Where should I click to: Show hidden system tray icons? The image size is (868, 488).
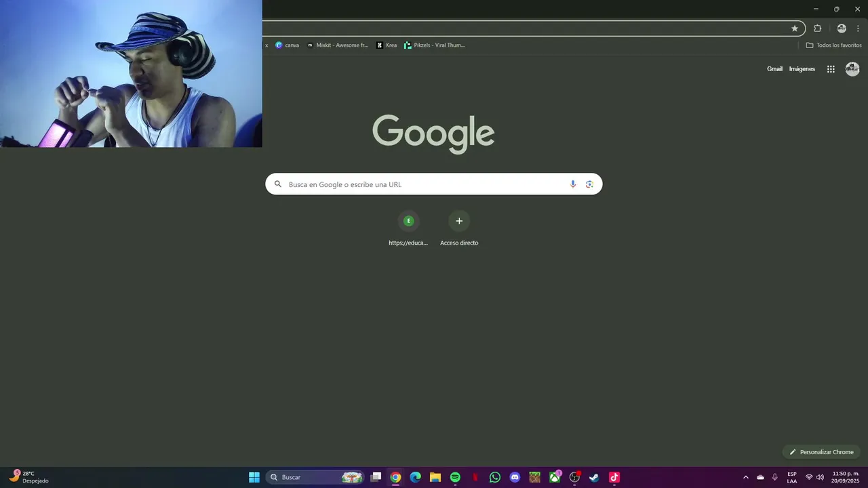[746, 477]
